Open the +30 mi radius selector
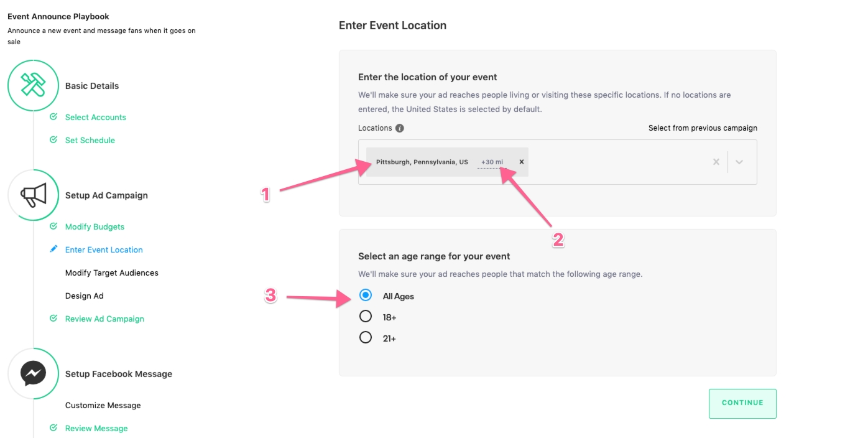This screenshot has width=868, height=438. tap(492, 162)
